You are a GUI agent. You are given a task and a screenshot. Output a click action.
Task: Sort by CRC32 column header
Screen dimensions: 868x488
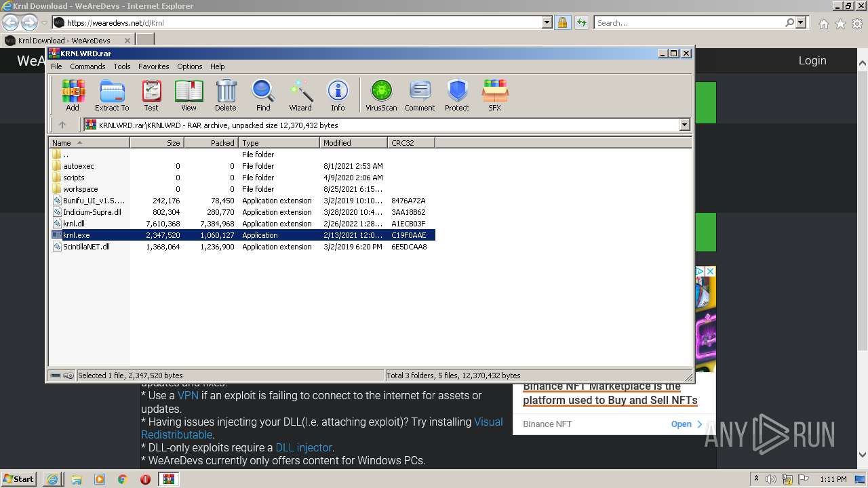point(411,143)
